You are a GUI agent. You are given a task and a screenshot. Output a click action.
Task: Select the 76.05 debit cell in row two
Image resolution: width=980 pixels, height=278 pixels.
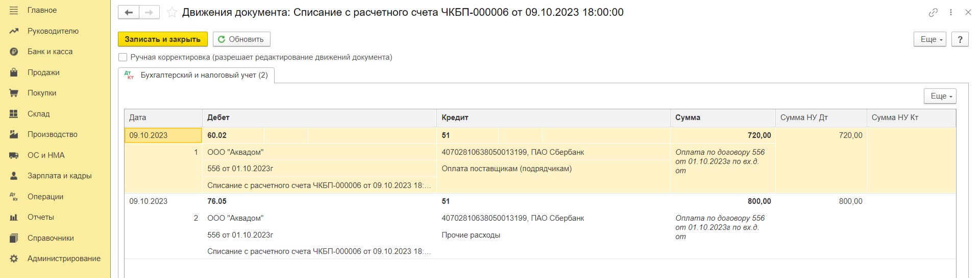click(217, 201)
